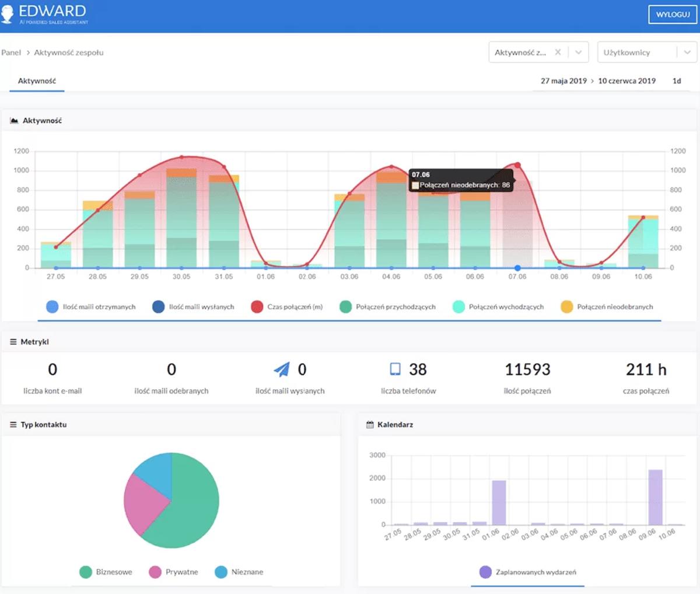Click the highlighted 07.06 point on the red line
The height and width of the screenshot is (594, 700).
pyautogui.click(x=517, y=165)
